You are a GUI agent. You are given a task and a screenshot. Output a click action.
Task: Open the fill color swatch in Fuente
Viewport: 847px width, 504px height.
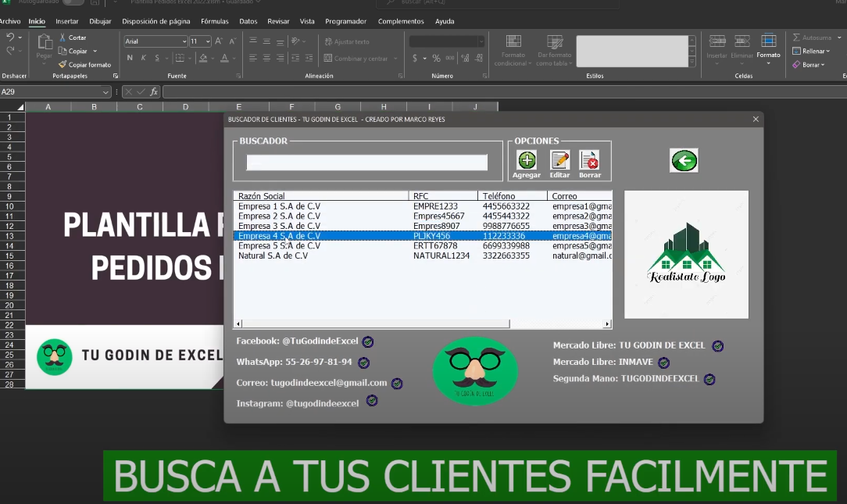click(202, 58)
